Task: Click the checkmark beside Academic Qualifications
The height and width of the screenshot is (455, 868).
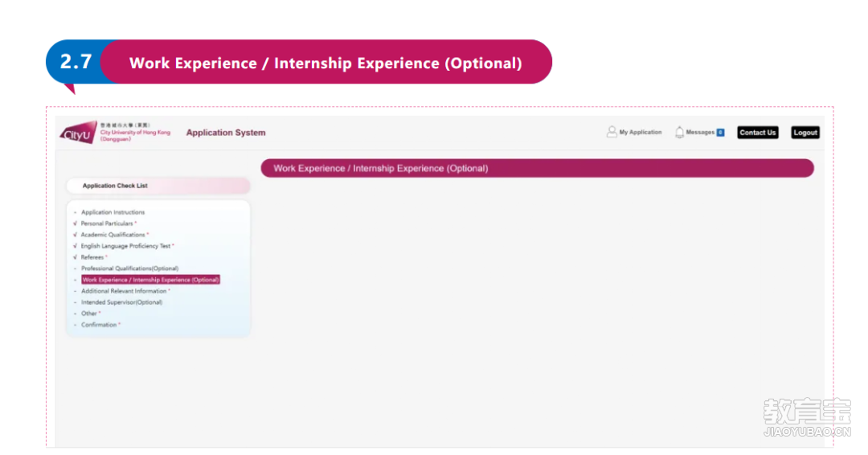Action: (x=75, y=235)
